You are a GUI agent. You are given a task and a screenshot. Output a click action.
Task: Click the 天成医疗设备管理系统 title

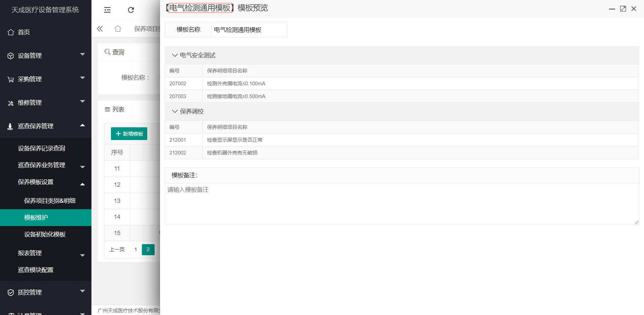click(x=45, y=10)
